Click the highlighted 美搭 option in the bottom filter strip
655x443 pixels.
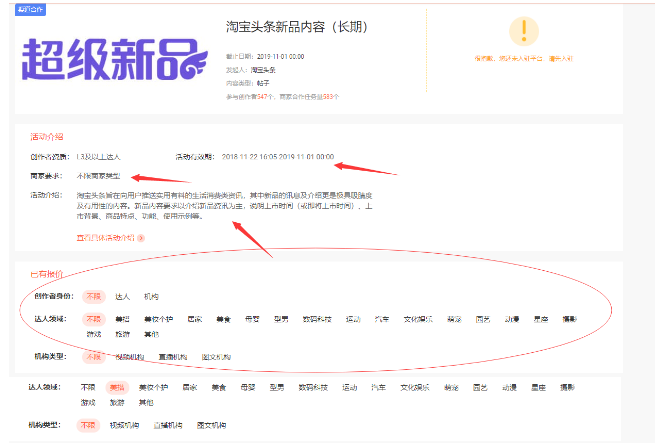[117, 387]
